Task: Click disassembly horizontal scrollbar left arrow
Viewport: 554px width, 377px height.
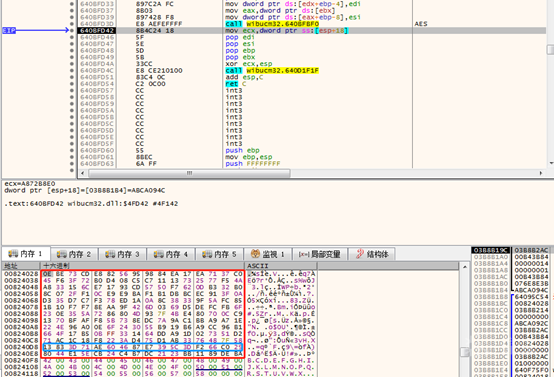Action: pyautogui.click(x=83, y=173)
